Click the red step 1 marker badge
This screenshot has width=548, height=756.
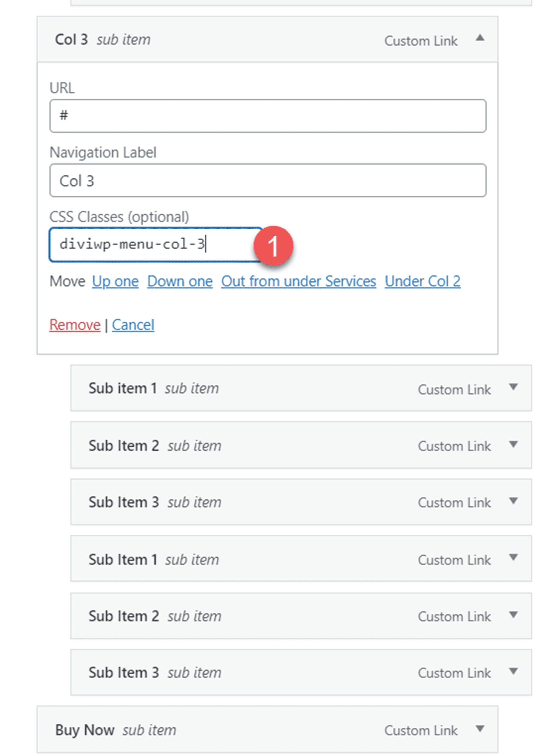(x=273, y=246)
